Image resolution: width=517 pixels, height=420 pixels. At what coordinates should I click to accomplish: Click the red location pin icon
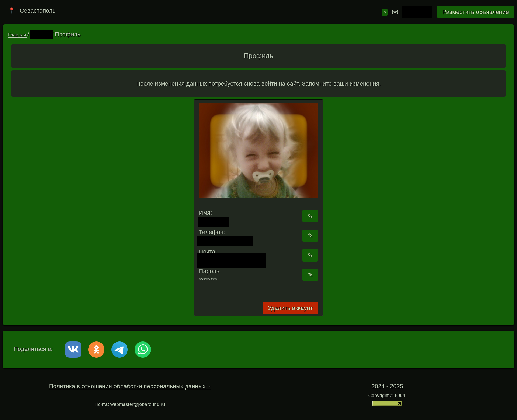point(12,11)
